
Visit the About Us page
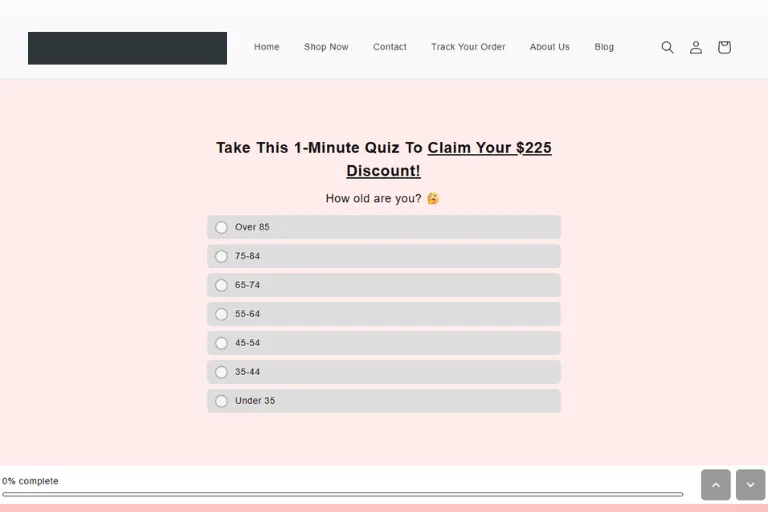(550, 47)
